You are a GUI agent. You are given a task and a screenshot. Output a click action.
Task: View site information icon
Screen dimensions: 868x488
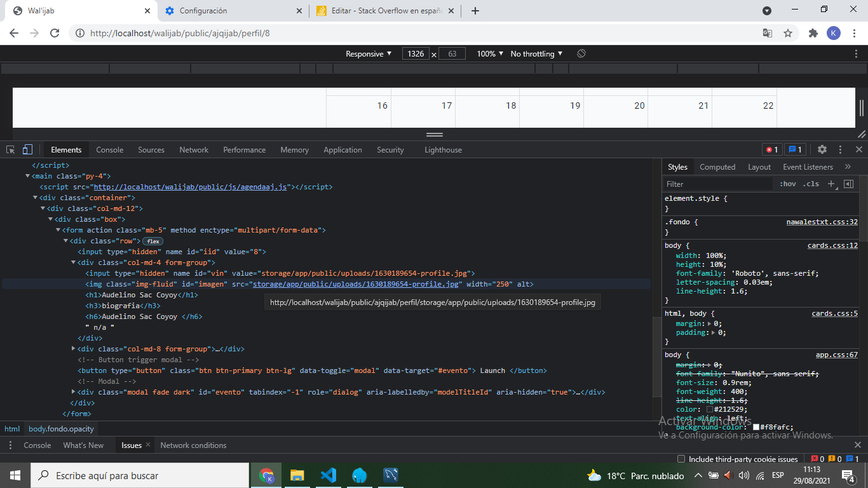[x=79, y=33]
